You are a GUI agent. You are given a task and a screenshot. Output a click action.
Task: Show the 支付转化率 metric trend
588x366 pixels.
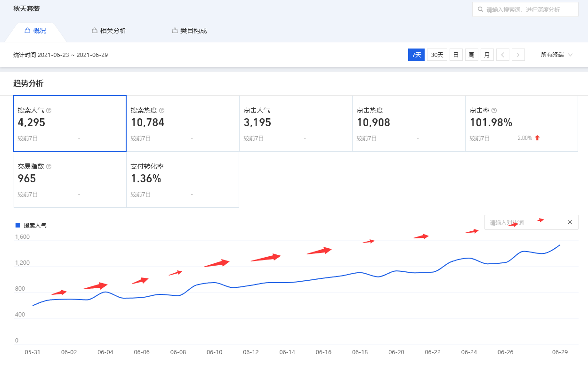(x=183, y=179)
